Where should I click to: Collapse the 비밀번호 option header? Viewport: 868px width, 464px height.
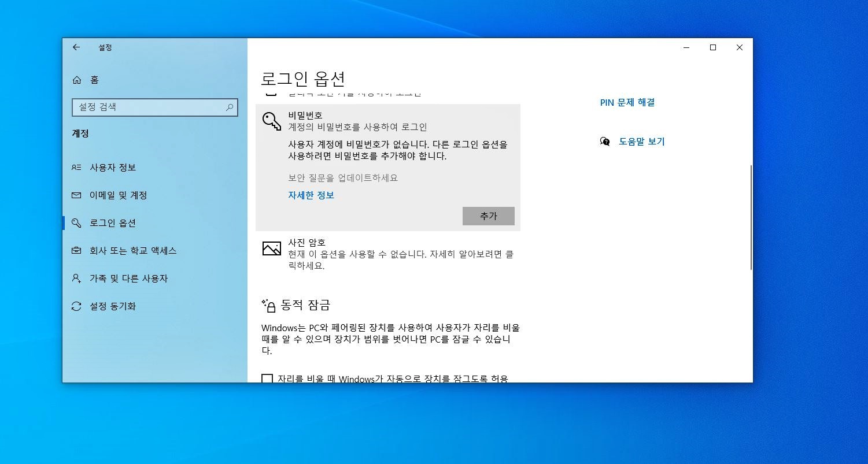388,121
